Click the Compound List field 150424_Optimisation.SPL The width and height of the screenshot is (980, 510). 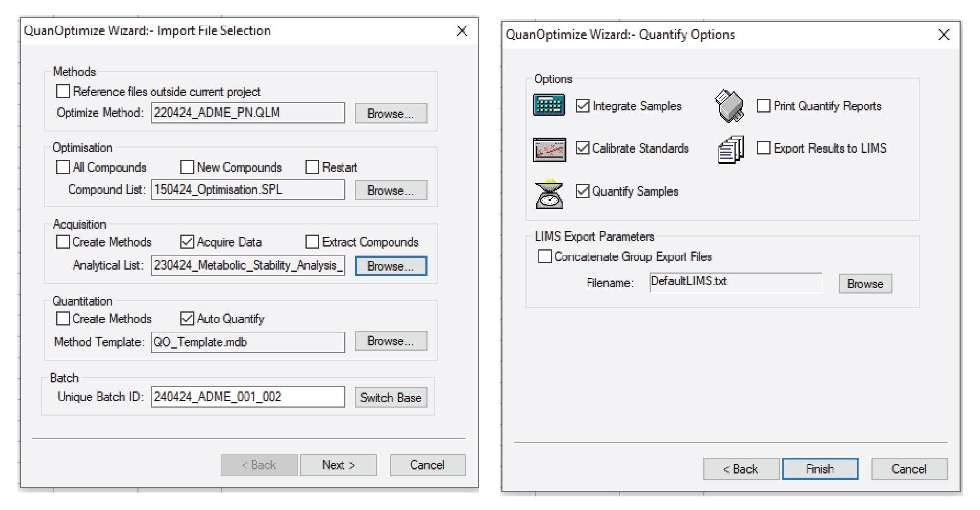click(248, 189)
